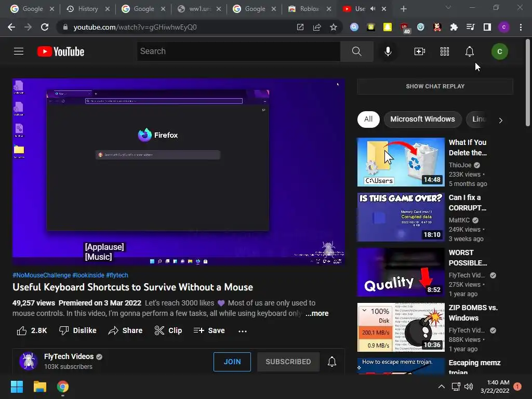Open taskbar clock and date
The image size is (532, 399).
point(495,387)
